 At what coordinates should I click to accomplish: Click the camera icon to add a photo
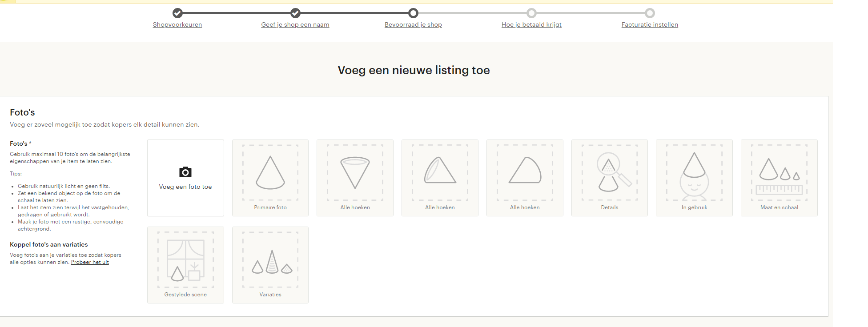[185, 172]
